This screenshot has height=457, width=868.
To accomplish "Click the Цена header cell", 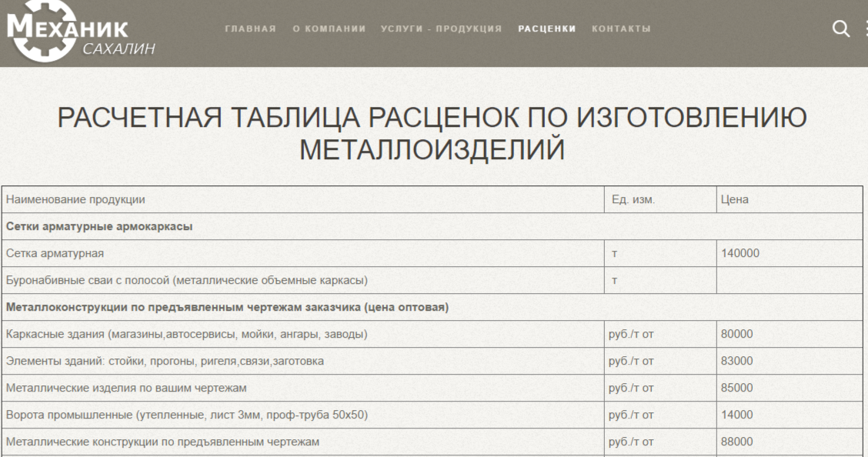I will pos(790,200).
